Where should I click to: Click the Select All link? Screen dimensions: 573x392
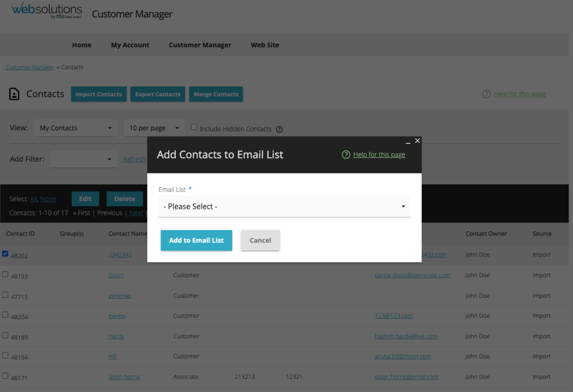point(33,199)
